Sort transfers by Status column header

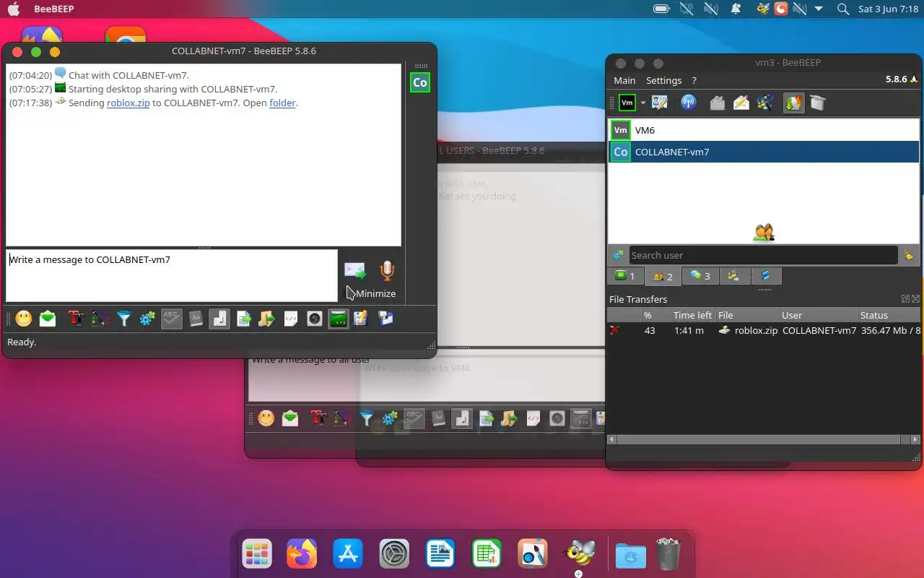tap(889, 315)
